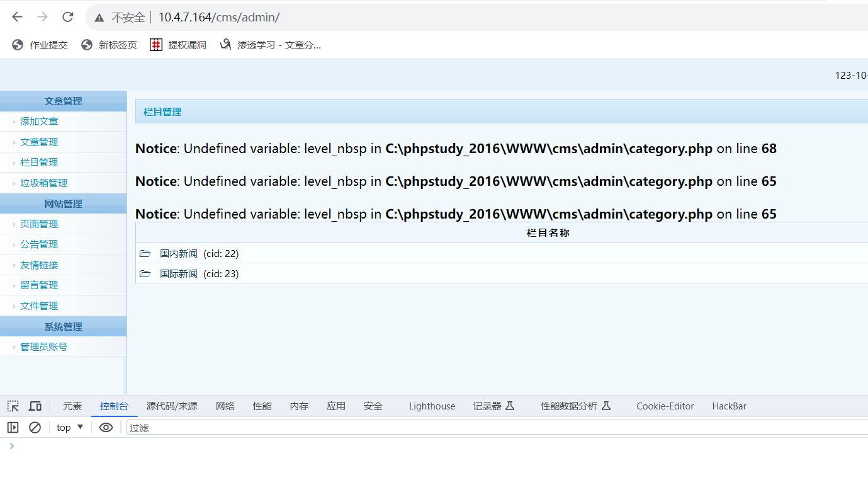Screen dimensions: 868x497
Task: Open the Lighthouse DevTools tab
Action: point(432,406)
